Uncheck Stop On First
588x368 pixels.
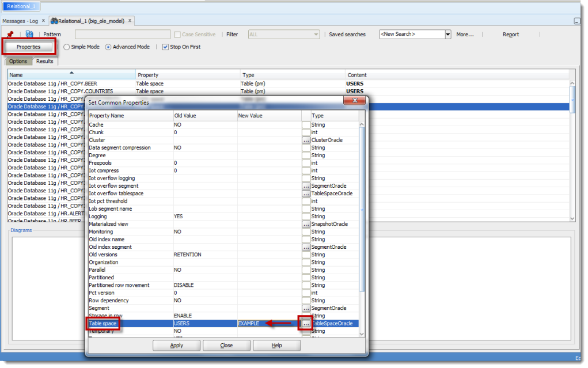pyautogui.click(x=165, y=47)
